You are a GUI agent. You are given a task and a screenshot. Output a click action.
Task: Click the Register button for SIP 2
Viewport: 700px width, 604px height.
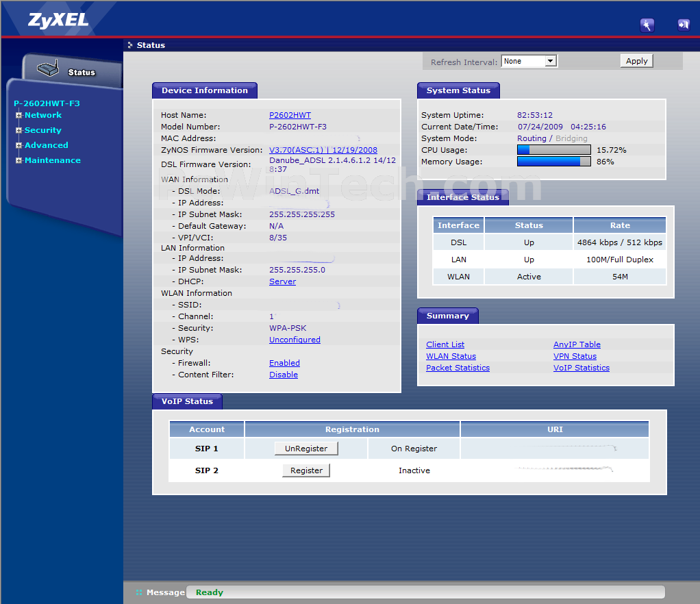coord(306,470)
